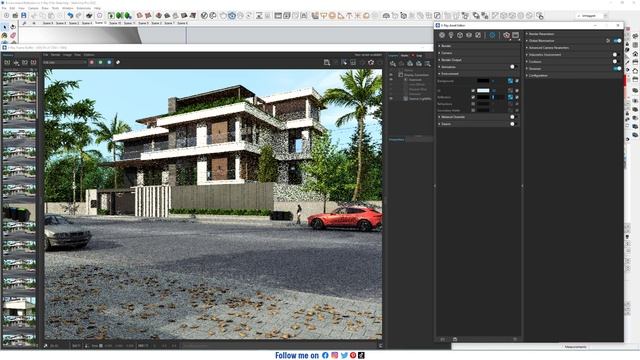Image resolution: width=640 pixels, height=360 pixels.
Task: Toggle Swarm switch
Action: click(513, 124)
